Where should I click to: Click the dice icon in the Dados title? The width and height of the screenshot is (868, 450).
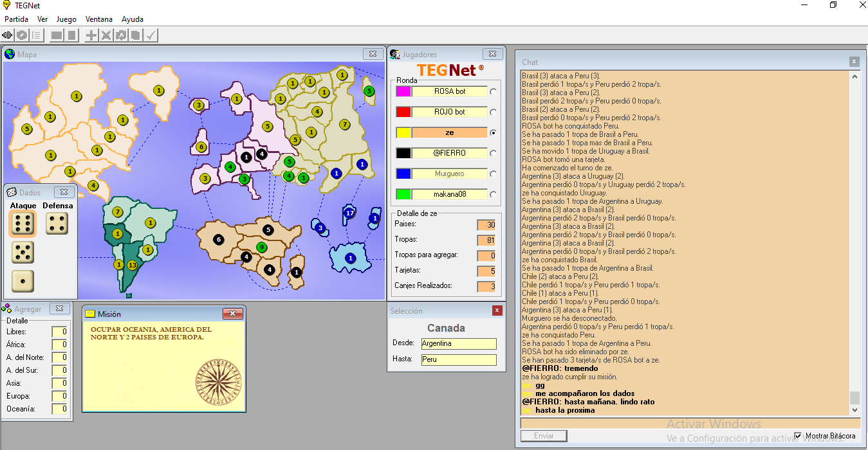click(12, 192)
